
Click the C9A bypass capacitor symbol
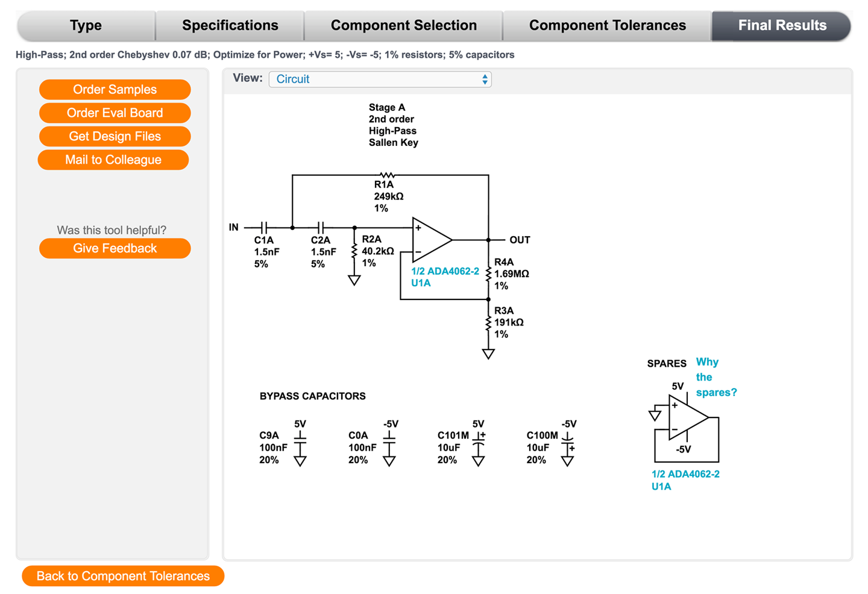point(300,442)
